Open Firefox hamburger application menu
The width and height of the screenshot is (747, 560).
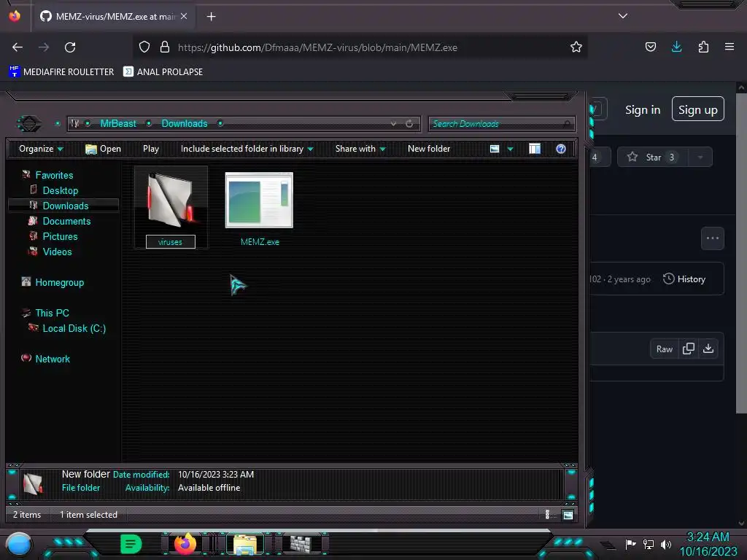(729, 47)
